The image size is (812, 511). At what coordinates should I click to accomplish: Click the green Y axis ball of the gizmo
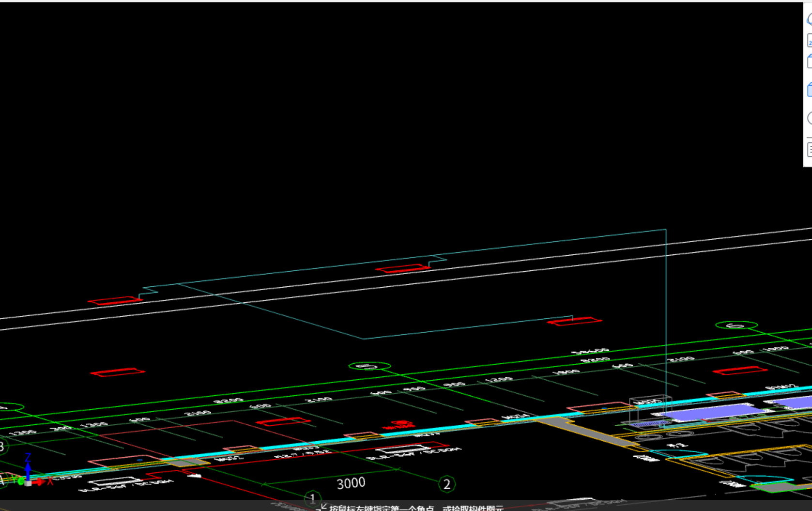click(20, 480)
